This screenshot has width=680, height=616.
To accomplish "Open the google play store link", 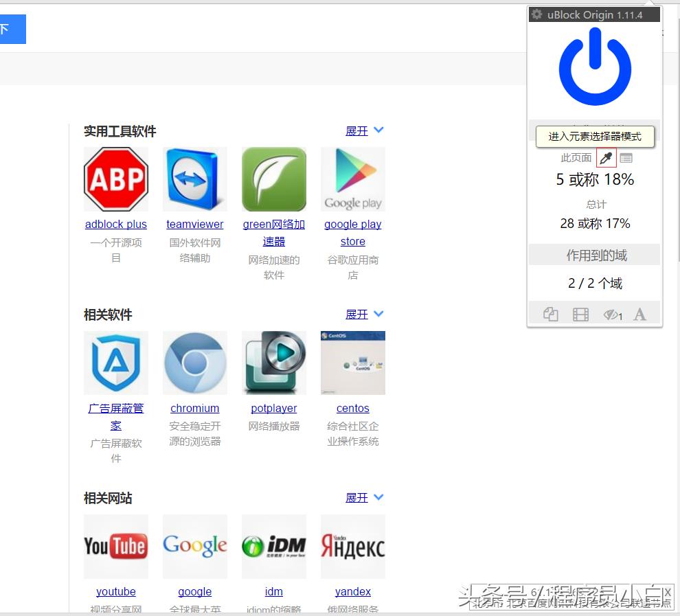I will click(x=352, y=233).
